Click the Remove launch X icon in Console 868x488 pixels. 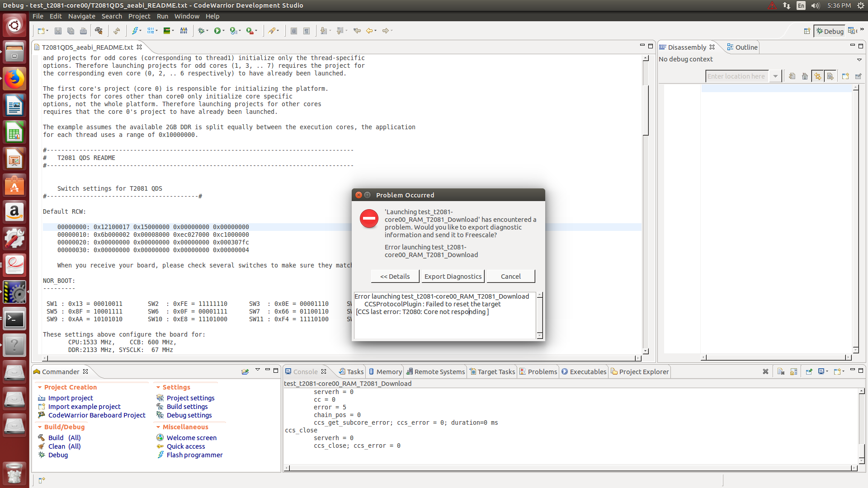click(x=765, y=371)
